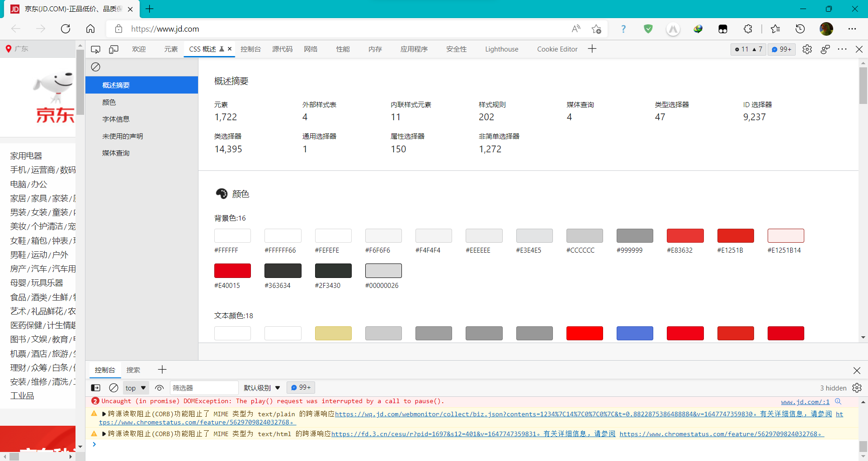Click the blue question mark extension icon

click(x=623, y=29)
